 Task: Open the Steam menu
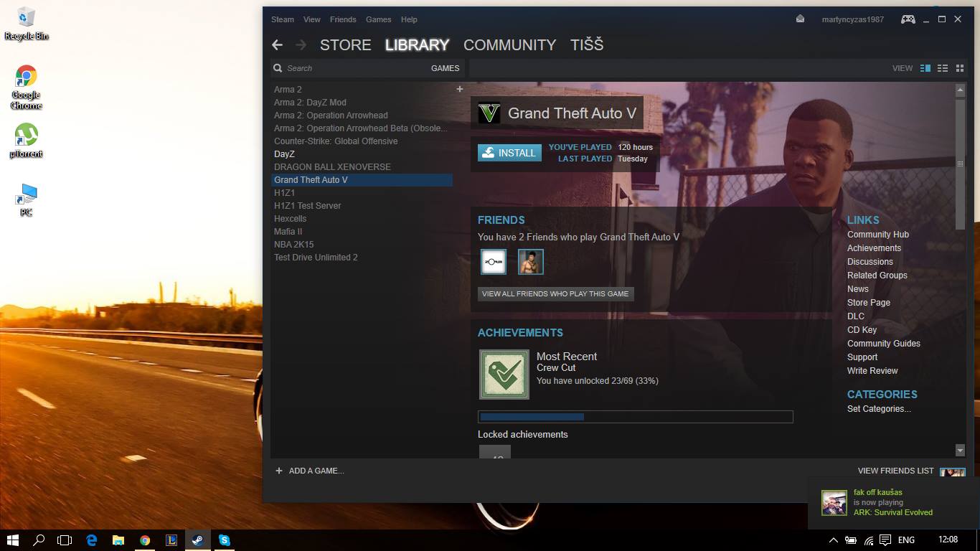pos(283,19)
